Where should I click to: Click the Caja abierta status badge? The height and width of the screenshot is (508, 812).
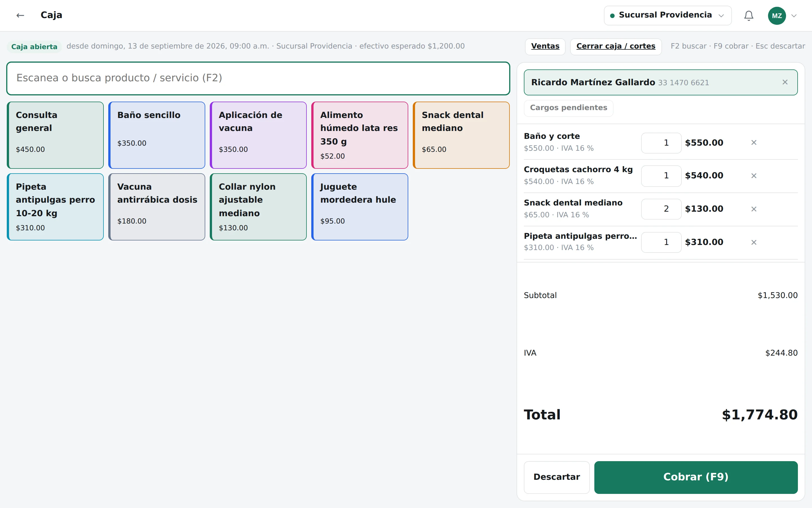(x=34, y=47)
